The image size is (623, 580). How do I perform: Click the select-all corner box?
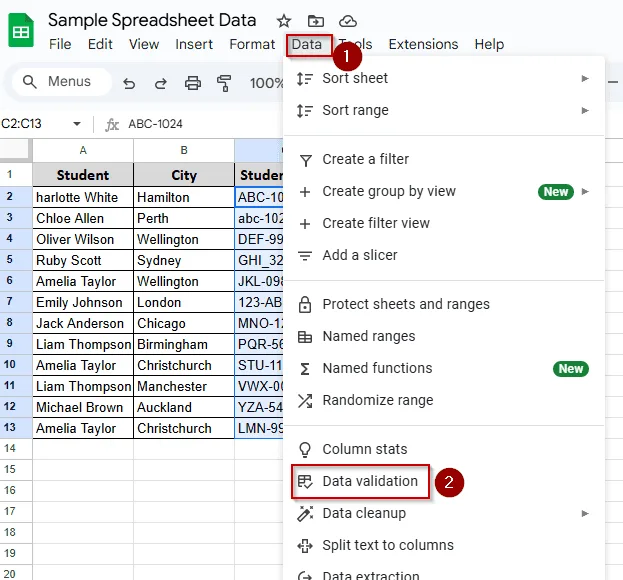(16, 151)
